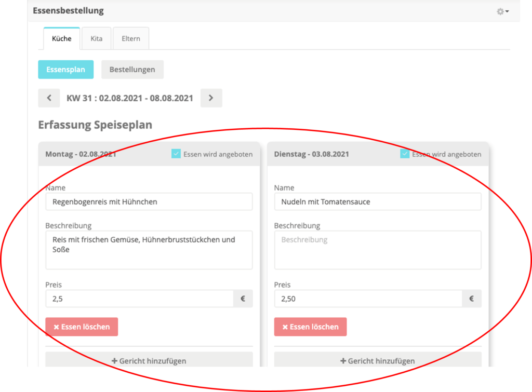Delete the Dienstag meal with Essen löschen
The image size is (532, 392).
tap(311, 327)
